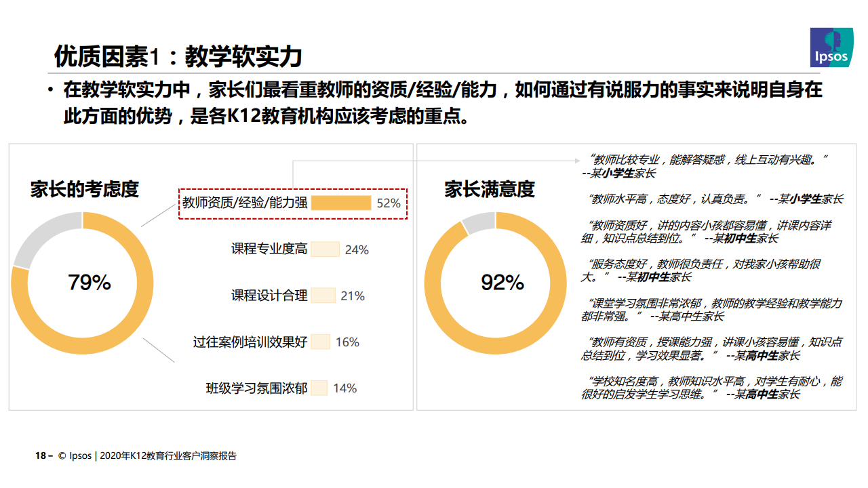Click the 课程专业度高 label

tap(269, 249)
